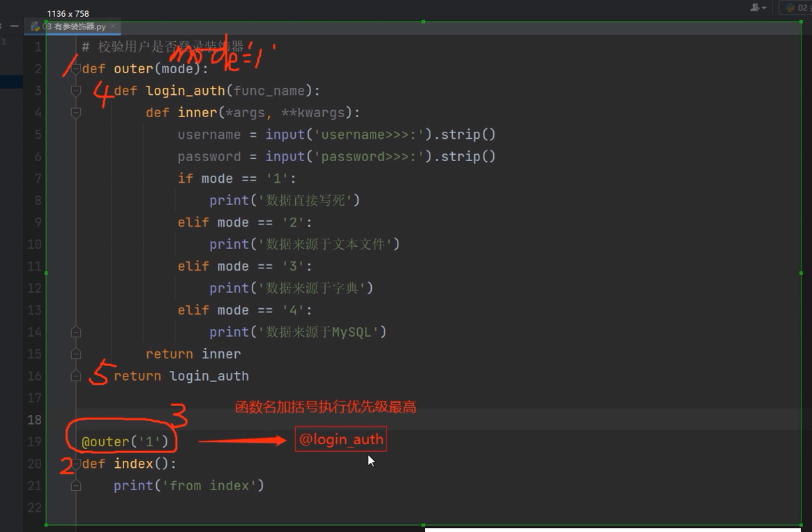Switch to the 03 有参装饰器.py tab
This screenshot has width=812, height=532.
coord(73,26)
